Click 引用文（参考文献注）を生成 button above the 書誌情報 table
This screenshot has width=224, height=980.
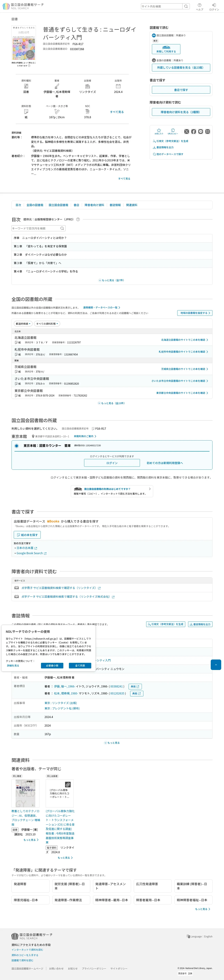pos(165,624)
